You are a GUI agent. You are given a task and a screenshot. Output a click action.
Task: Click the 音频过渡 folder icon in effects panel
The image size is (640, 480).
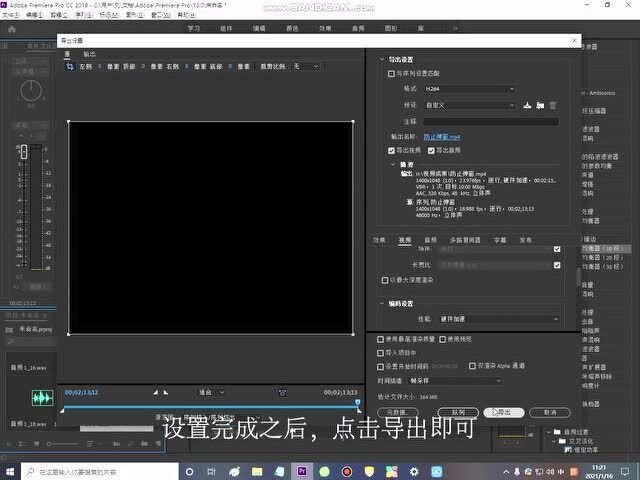557,432
